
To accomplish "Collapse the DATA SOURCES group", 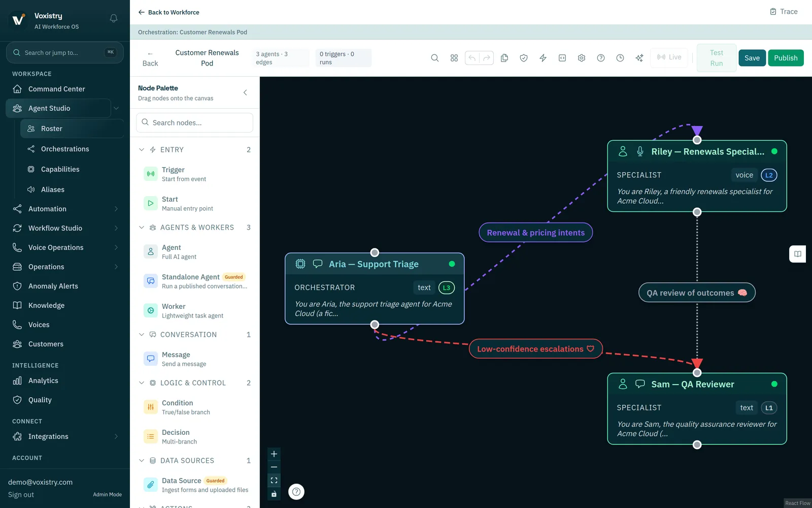I will click(142, 461).
